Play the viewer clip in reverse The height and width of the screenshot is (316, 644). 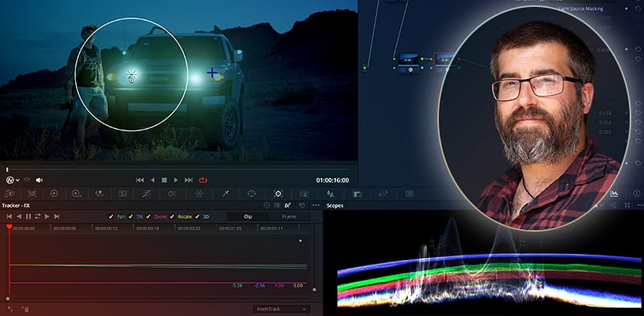click(153, 180)
